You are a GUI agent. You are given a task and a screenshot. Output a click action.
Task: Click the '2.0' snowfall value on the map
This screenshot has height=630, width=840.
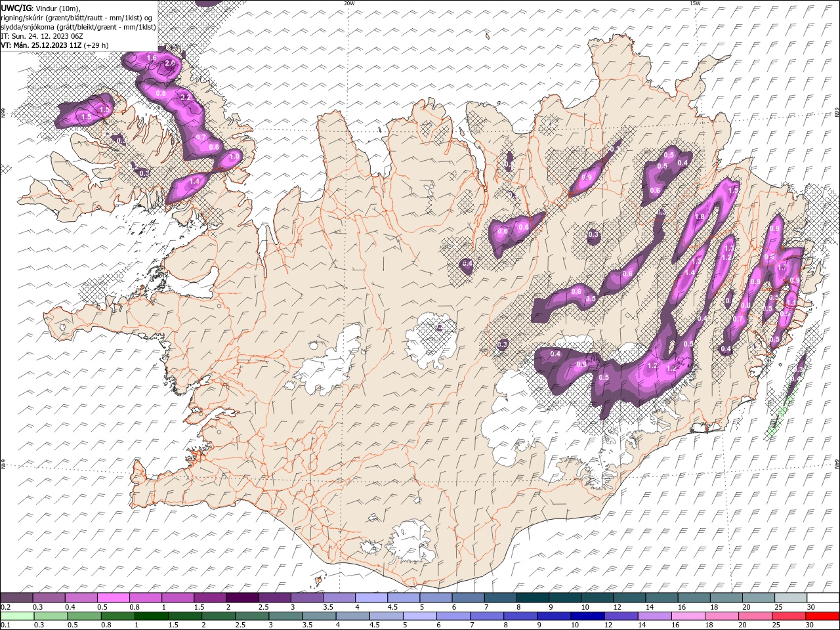click(170, 63)
